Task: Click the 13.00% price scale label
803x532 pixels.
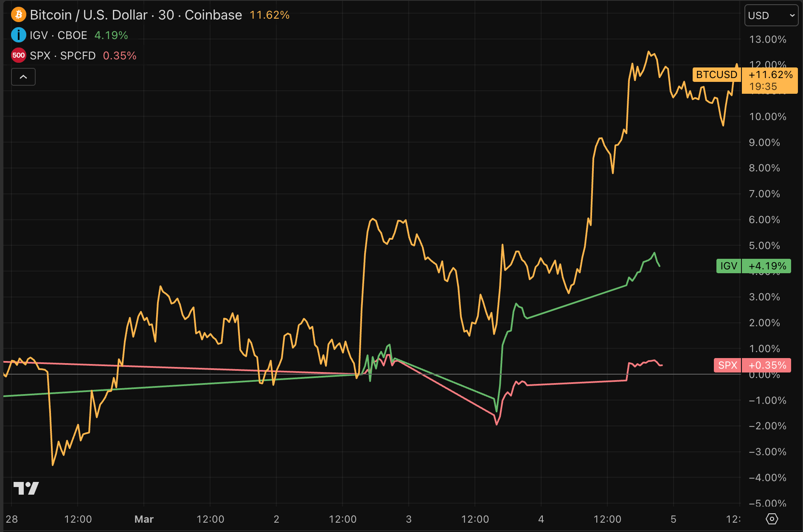Action: click(767, 39)
